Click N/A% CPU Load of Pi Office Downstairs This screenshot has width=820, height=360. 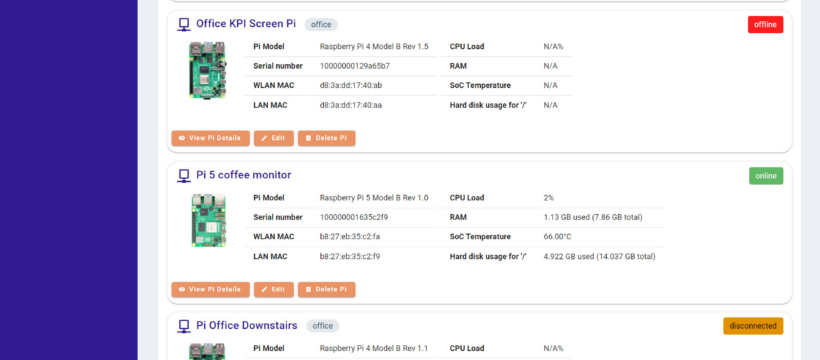[553, 348]
